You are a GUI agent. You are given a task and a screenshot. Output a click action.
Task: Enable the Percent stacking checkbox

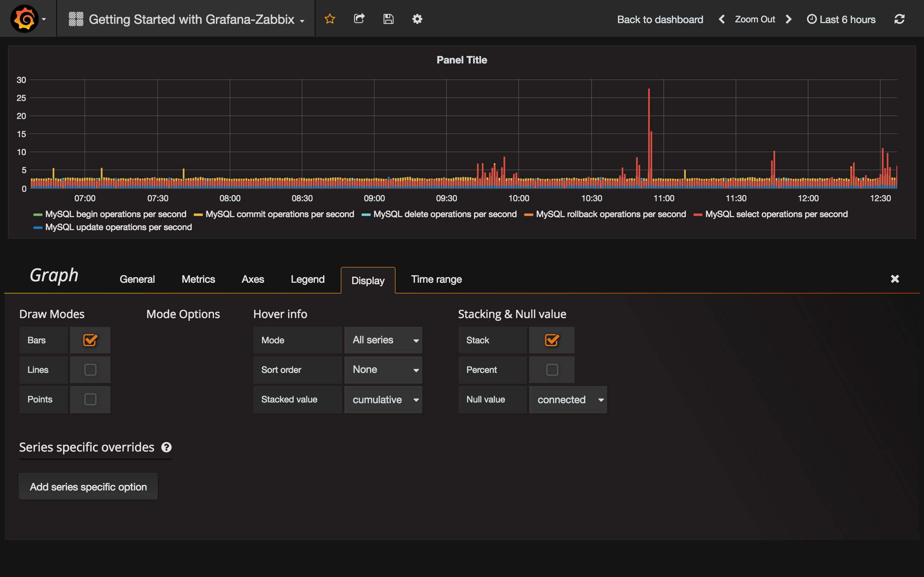coord(552,369)
